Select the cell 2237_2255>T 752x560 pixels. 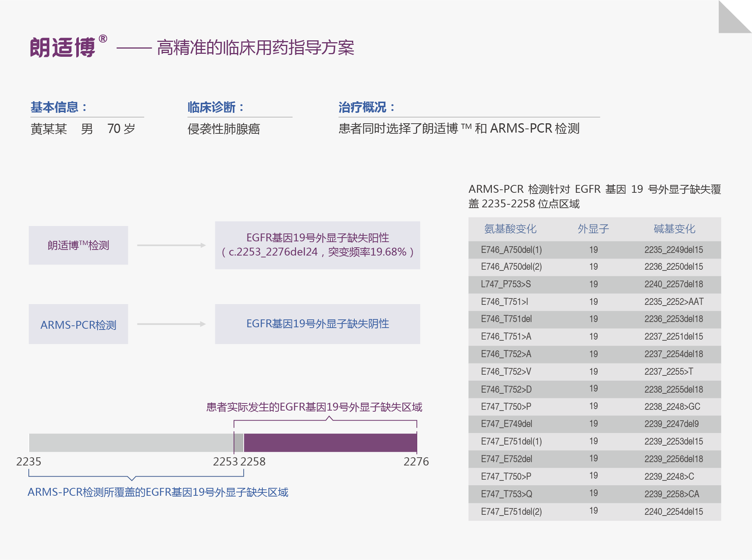pyautogui.click(x=669, y=372)
